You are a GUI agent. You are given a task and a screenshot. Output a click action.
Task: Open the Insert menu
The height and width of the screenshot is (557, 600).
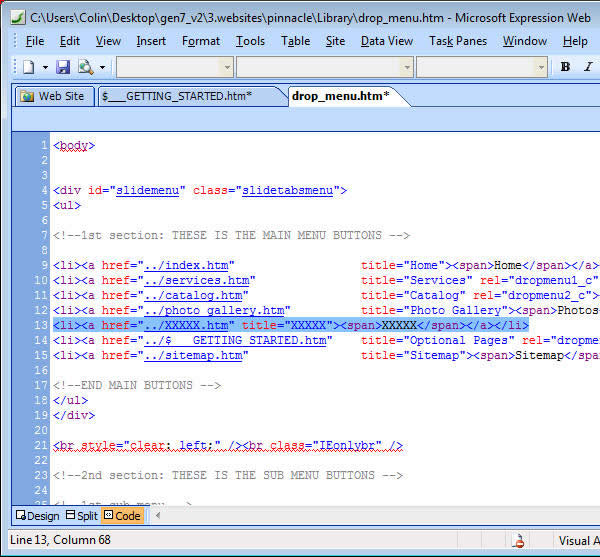click(151, 41)
